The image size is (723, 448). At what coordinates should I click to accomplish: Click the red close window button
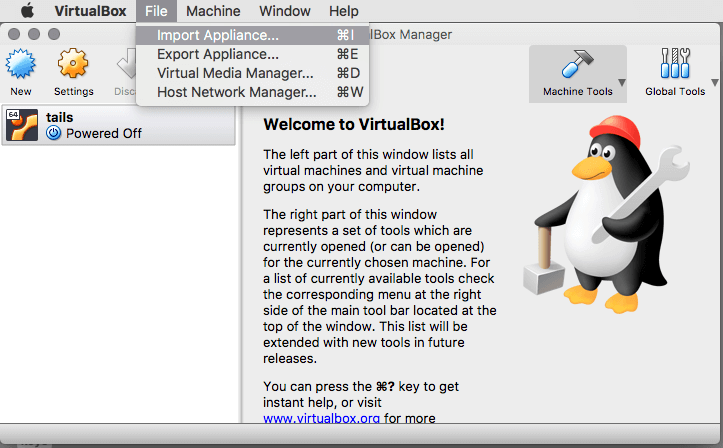[x=14, y=34]
